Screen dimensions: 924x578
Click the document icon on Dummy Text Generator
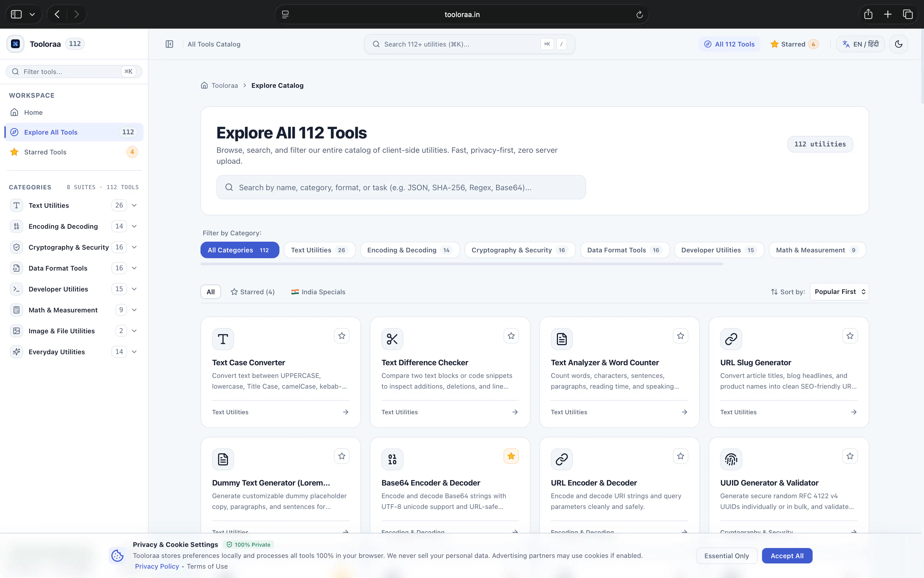tap(223, 459)
